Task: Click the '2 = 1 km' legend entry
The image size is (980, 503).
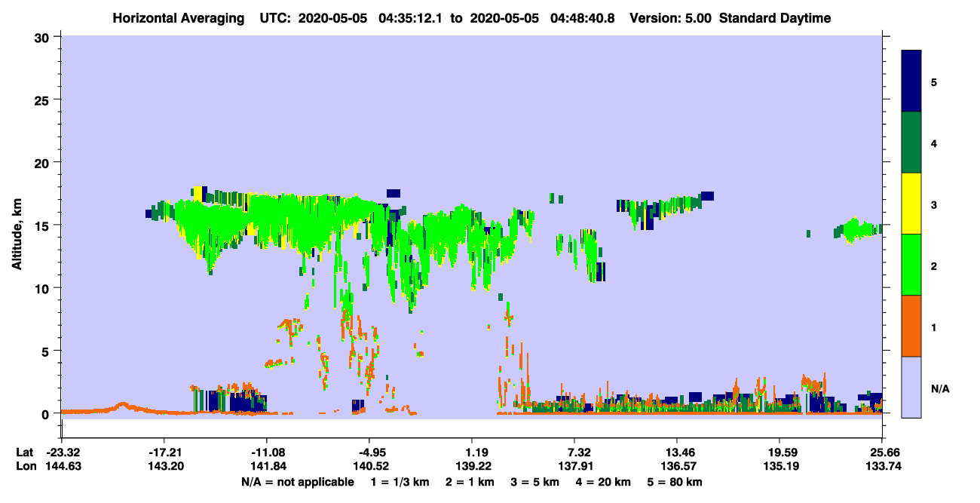Action: coord(469,482)
